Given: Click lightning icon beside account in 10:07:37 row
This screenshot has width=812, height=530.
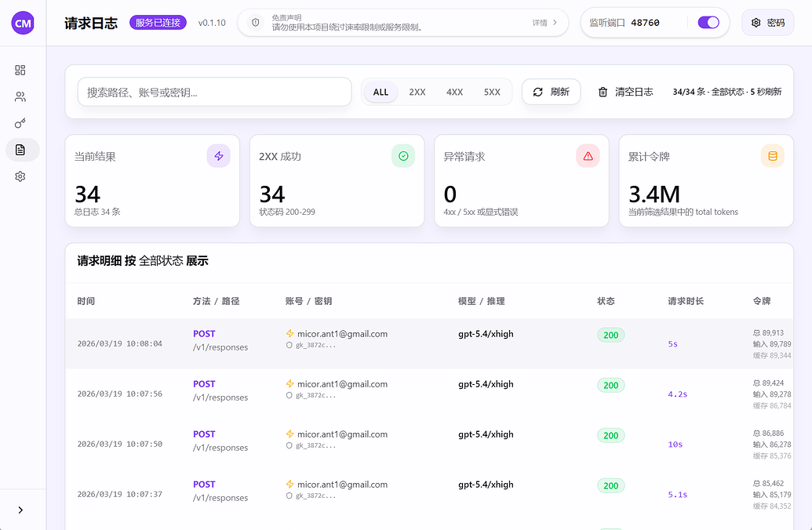Looking at the screenshot, I should tap(290, 485).
